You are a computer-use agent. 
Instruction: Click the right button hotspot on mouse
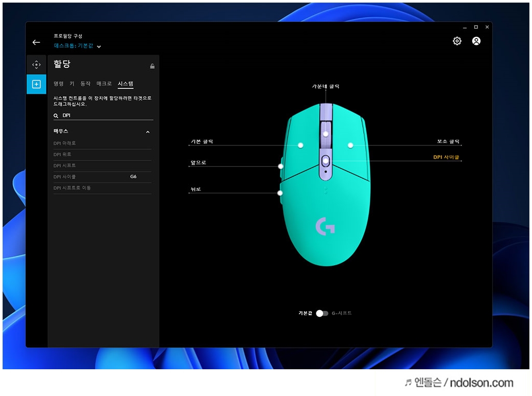pyautogui.click(x=350, y=146)
